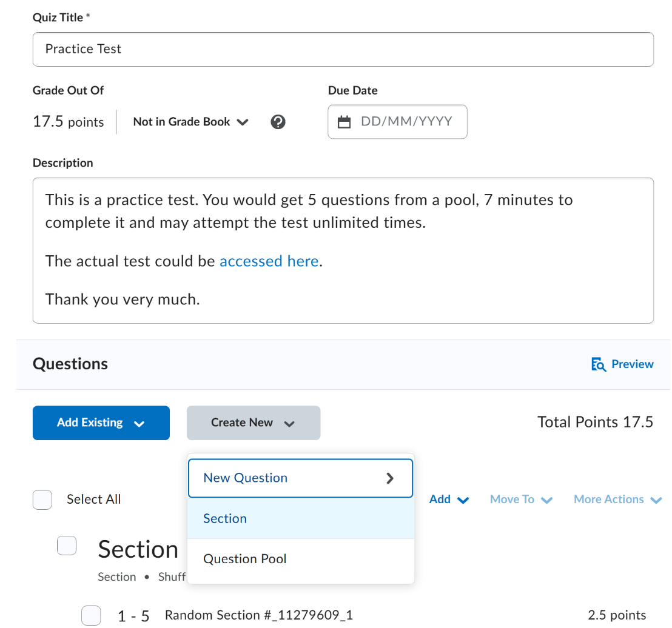Viewport: 672px width, 628px height.
Task: Click the Preview magnifier icon
Action: click(598, 364)
